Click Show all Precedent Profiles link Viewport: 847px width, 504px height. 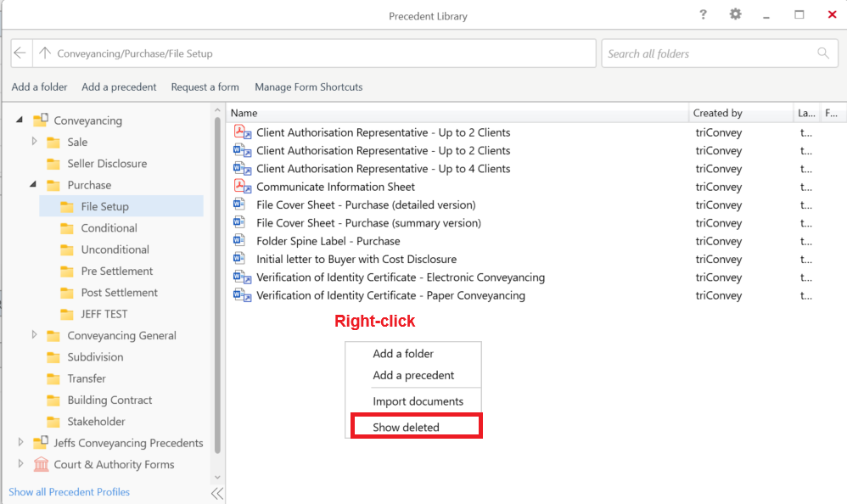tap(69, 492)
